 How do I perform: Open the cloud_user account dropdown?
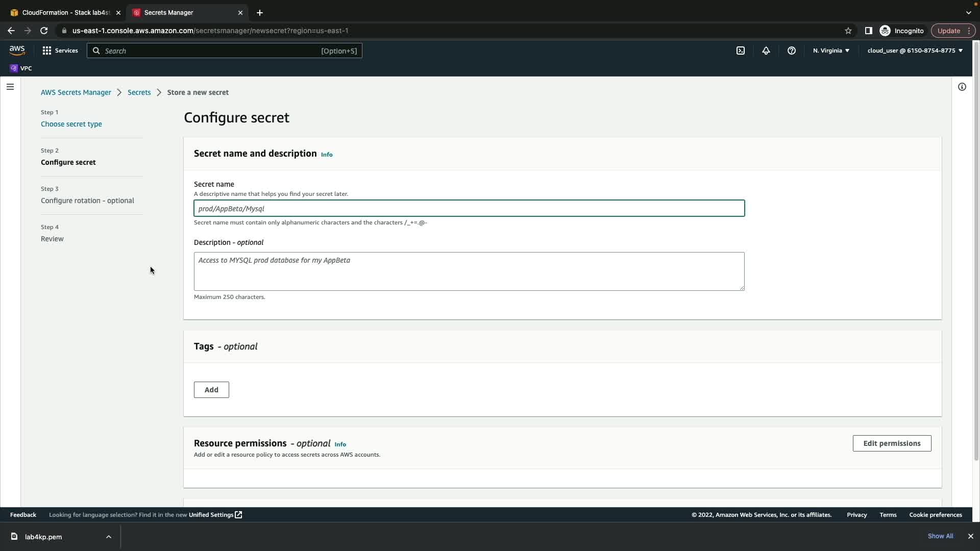[x=915, y=51]
